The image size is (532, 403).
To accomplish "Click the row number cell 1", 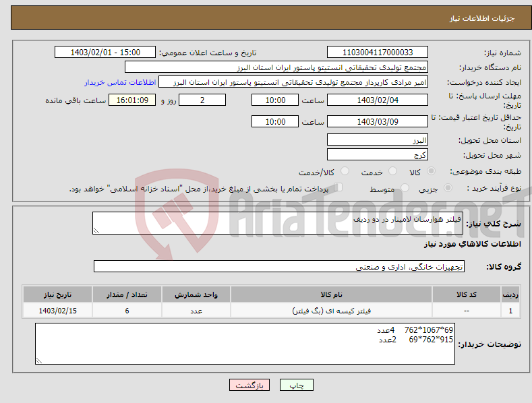I will pyautogui.click(x=510, y=311).
